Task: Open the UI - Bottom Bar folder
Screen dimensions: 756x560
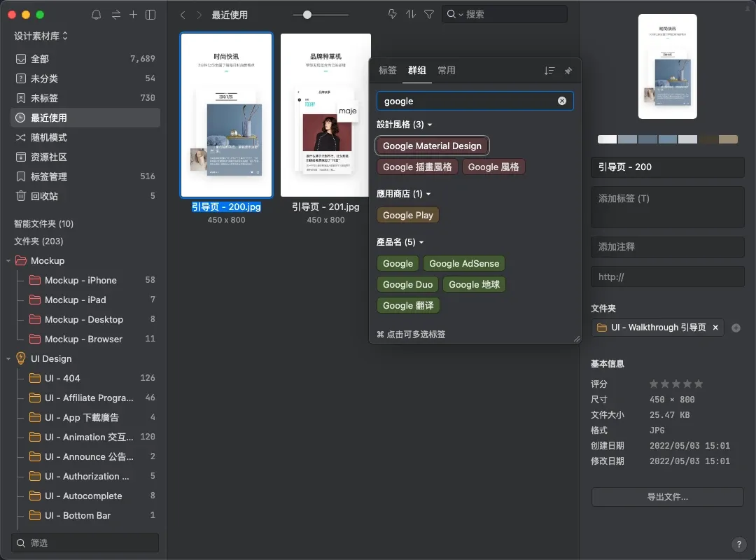Action: tap(92, 516)
